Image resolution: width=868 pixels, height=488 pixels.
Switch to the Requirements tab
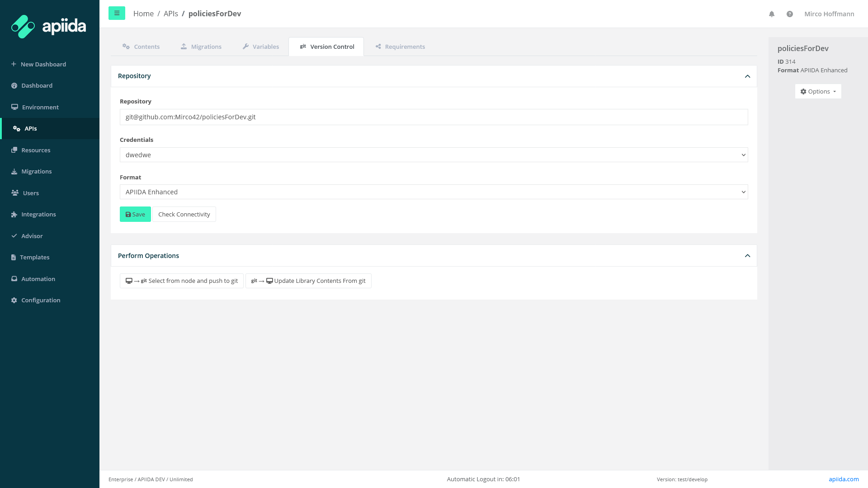400,47
